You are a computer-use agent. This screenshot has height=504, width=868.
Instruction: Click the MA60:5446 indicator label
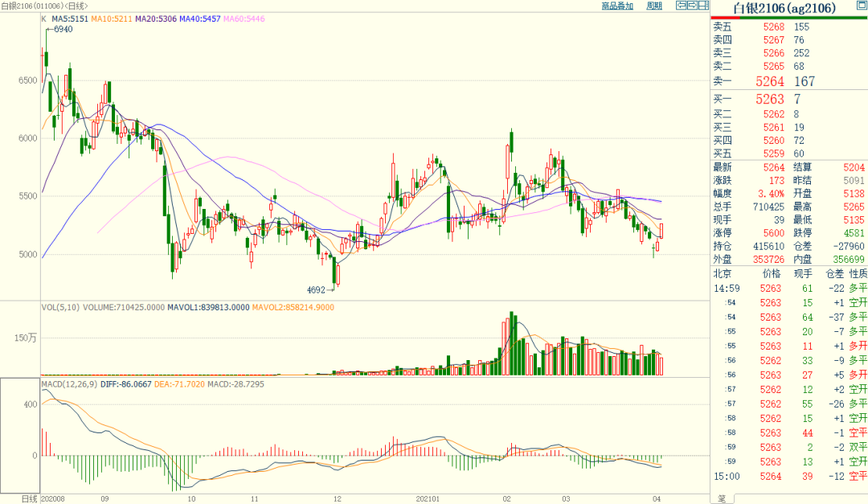[244, 18]
